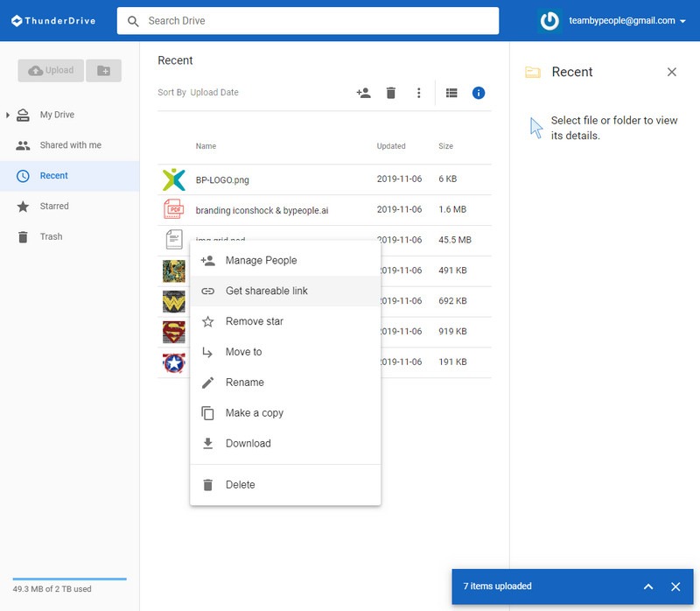Switch to list view layout icon
This screenshot has height=611, width=700.
tap(451, 93)
